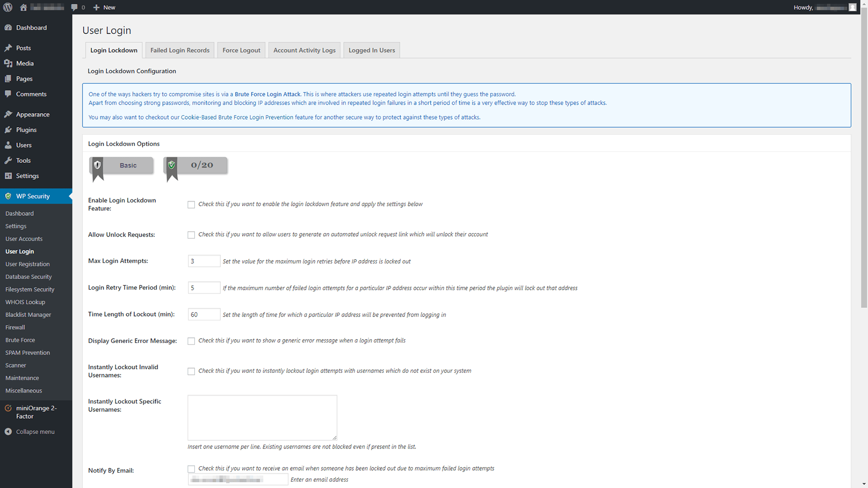Open SPAM Prevention page
Image resolution: width=868 pixels, height=488 pixels.
click(x=27, y=353)
